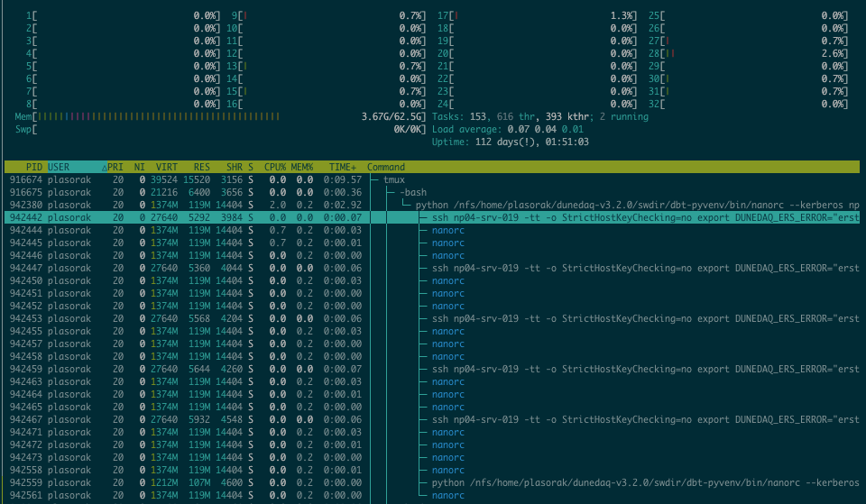
Task: Sort by the MEM% column header
Action: click(302, 167)
